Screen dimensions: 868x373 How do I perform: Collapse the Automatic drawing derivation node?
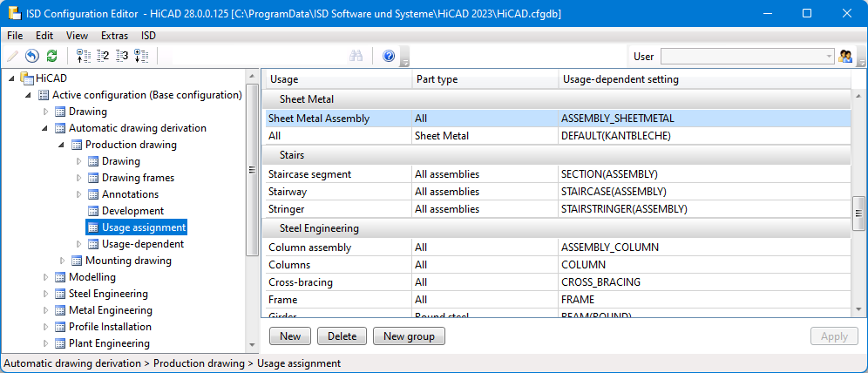pos(45,128)
